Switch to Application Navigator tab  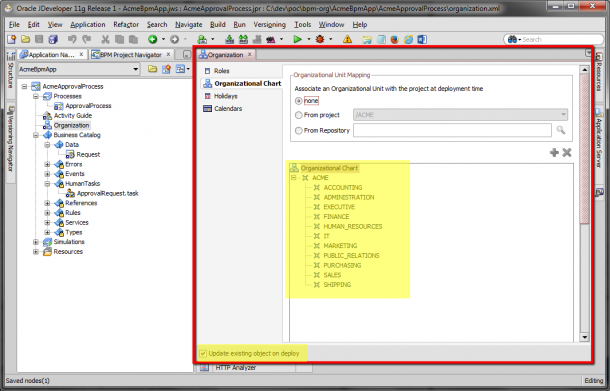click(x=51, y=55)
